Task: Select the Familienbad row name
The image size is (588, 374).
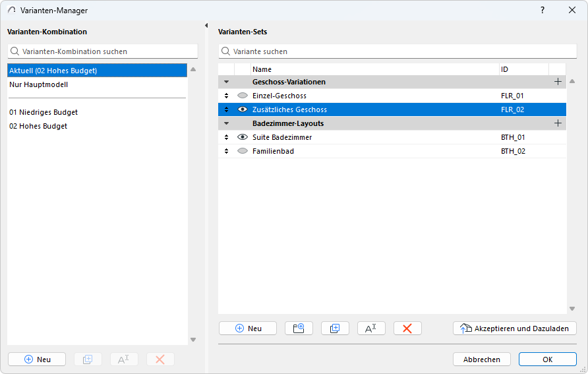Action: click(273, 151)
